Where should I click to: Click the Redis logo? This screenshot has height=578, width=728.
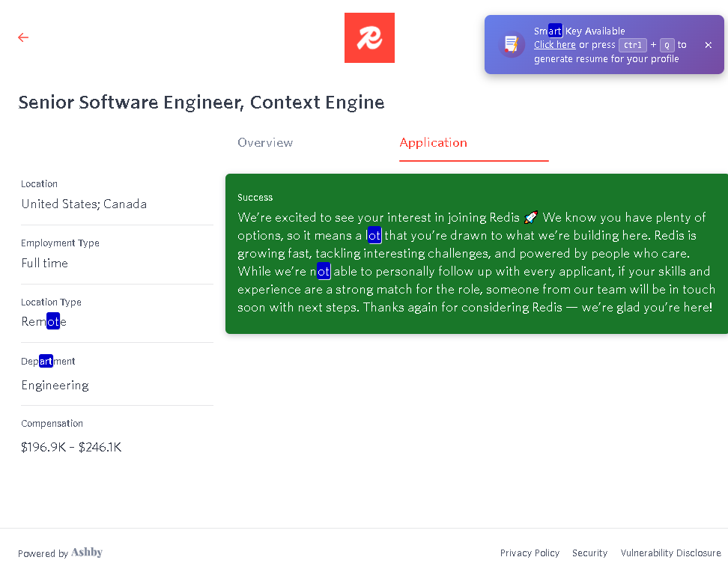(x=369, y=38)
